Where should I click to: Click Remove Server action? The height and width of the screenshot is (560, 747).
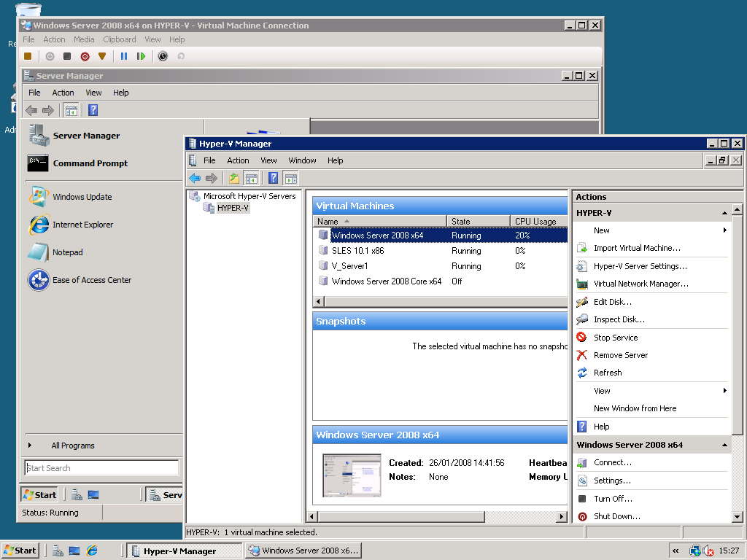click(x=620, y=355)
